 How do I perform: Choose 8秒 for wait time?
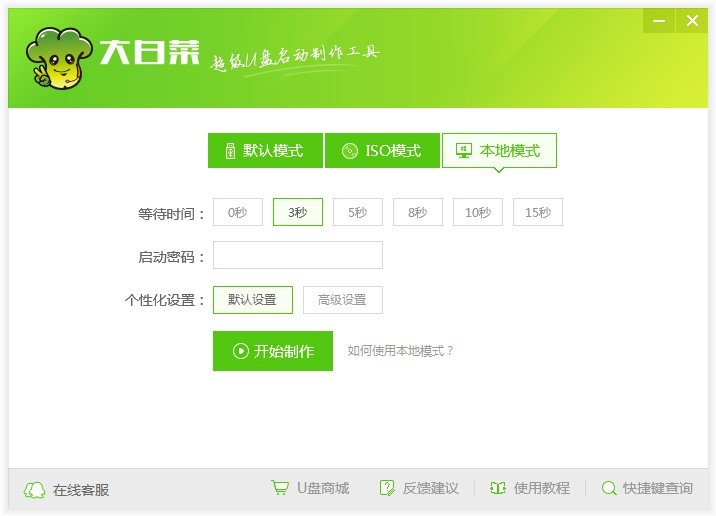pyautogui.click(x=417, y=212)
